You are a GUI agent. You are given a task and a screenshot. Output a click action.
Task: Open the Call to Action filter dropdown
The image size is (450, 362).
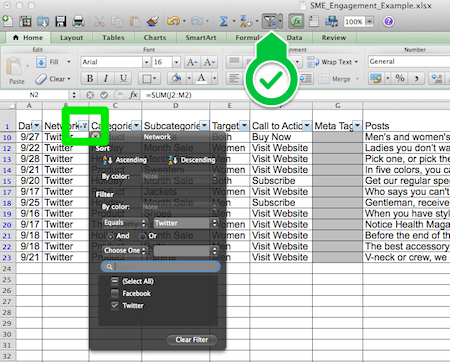click(x=307, y=126)
